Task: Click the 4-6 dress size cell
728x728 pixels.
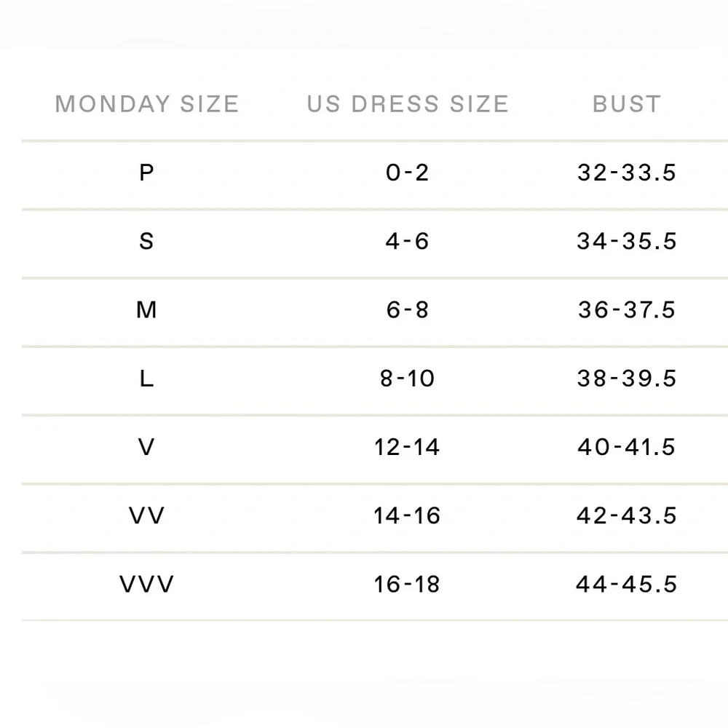Action: coord(407,242)
